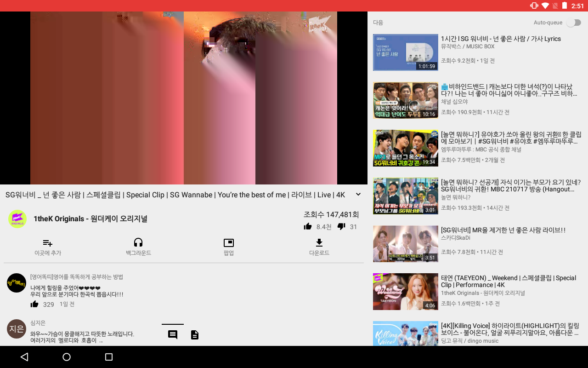Tap the download arrow icon
The height and width of the screenshot is (368, 588).
[319, 242]
